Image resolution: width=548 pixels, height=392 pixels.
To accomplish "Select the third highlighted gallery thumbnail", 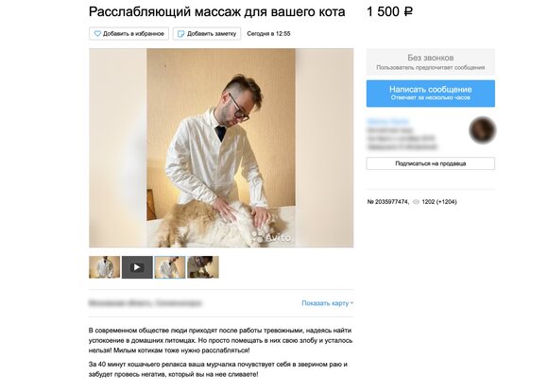I will tap(170, 267).
